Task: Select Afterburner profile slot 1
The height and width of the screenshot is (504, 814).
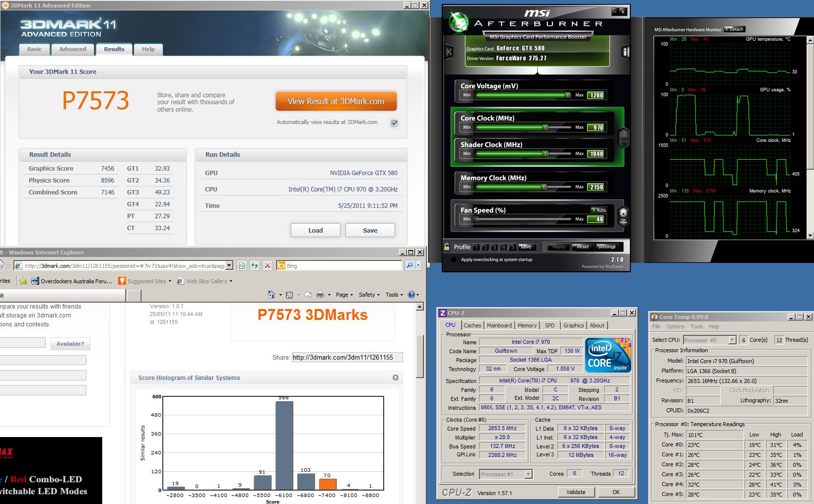Action: coord(476,247)
